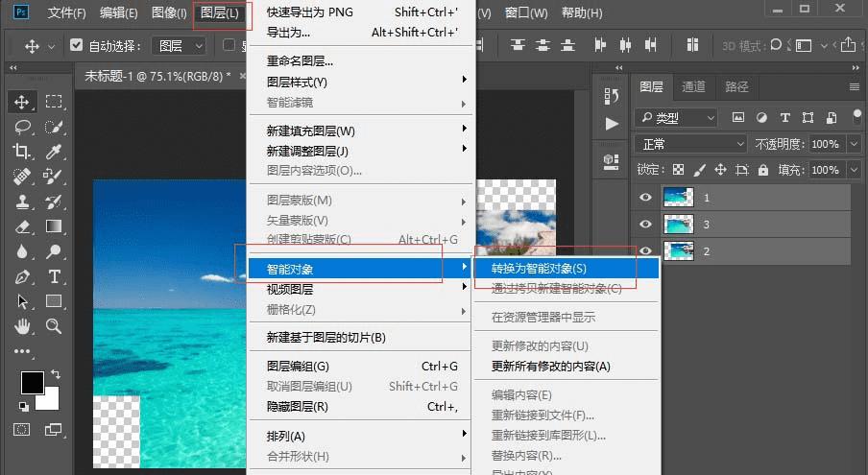
Task: Select the Rectangle shape tool
Action: pos(54,301)
